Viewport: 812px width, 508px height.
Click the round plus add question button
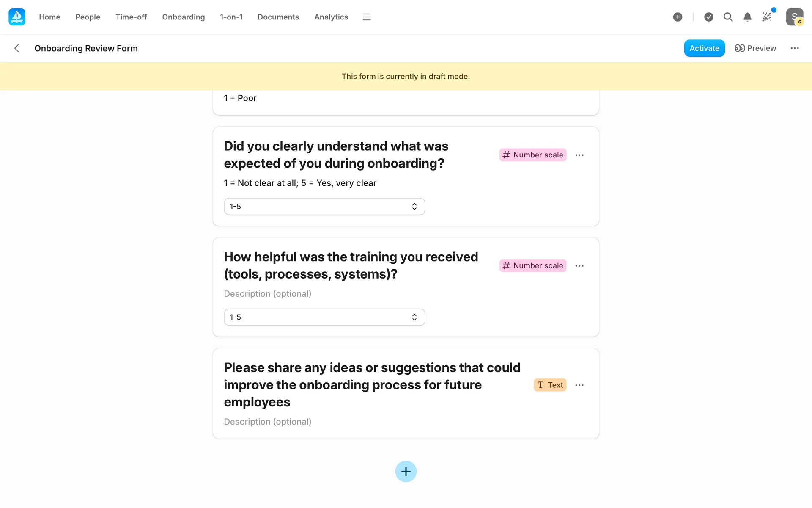click(x=406, y=471)
